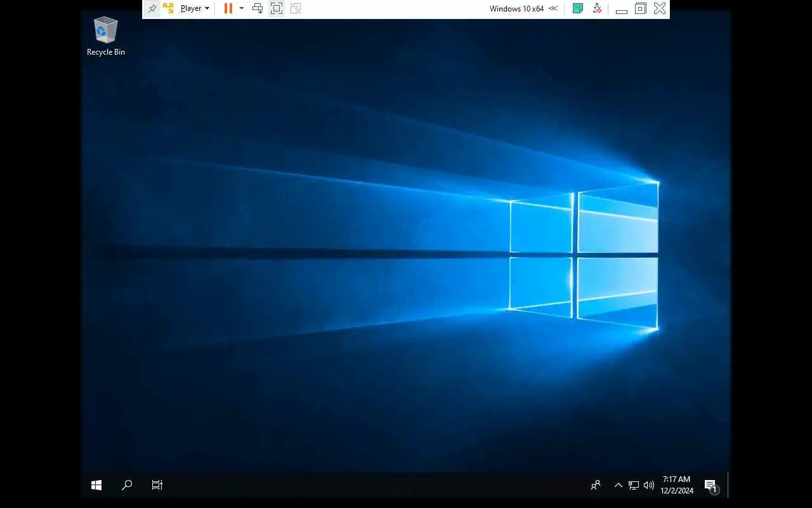Open network status tray icon
812x508 pixels.
tap(634, 485)
